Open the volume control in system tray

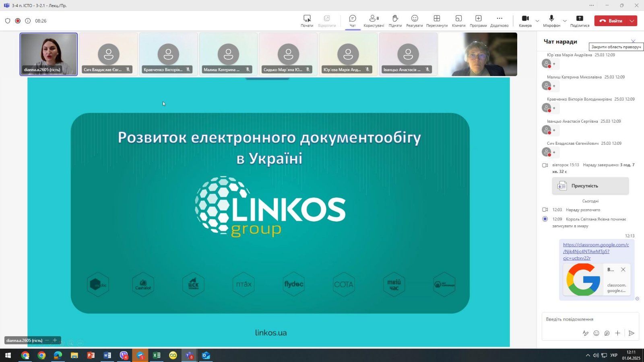coord(596,355)
